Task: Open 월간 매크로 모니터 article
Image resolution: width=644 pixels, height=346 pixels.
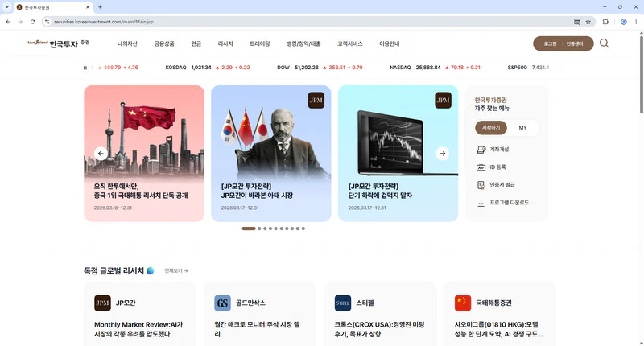Action: 257,329
